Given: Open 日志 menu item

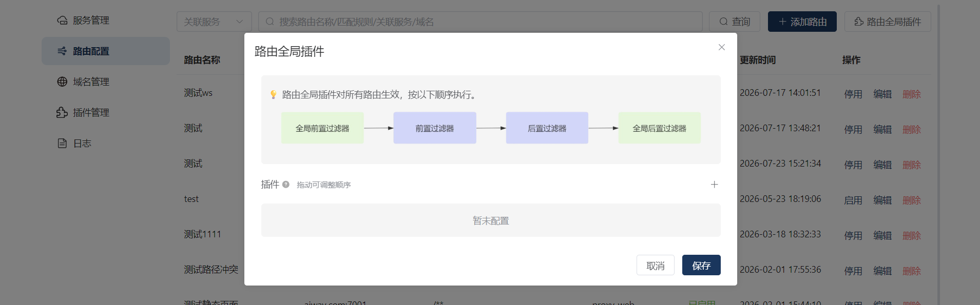Looking at the screenshot, I should [x=106, y=144].
